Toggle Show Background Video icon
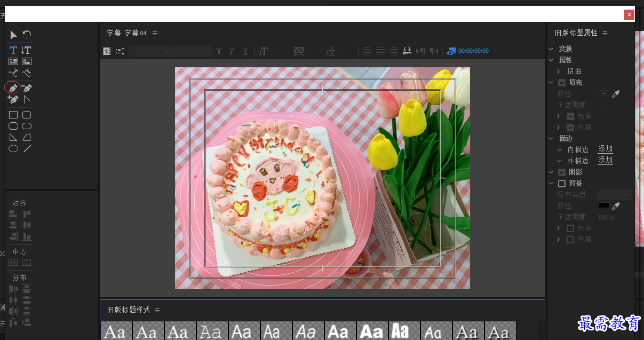644x340 pixels. [451, 51]
